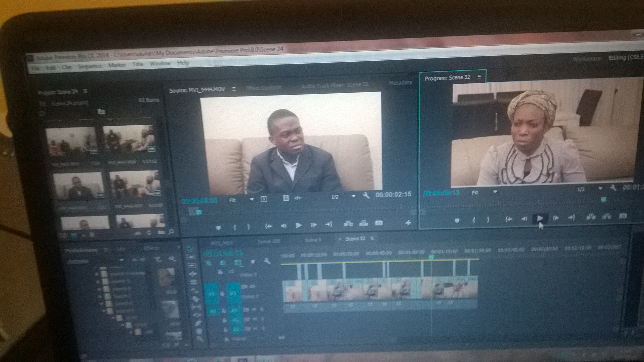Export frame from Source monitor camera icon
Screen dimensions: 644x362
[378, 223]
